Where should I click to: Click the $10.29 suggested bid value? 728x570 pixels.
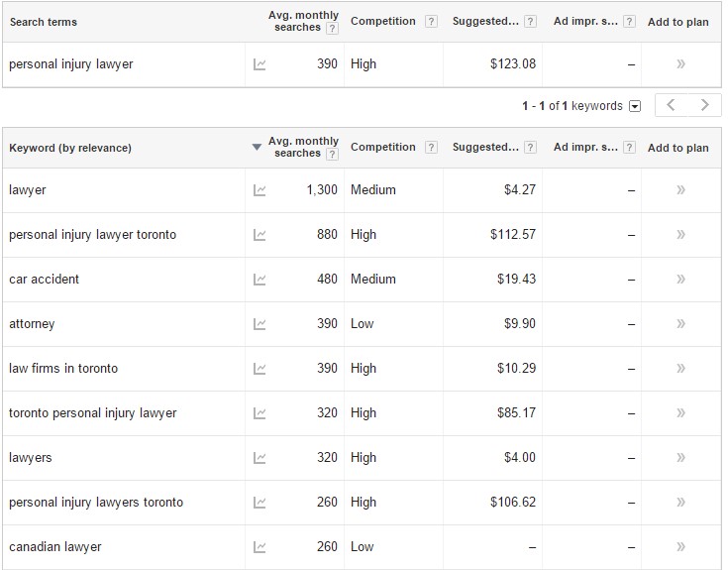[516, 368]
